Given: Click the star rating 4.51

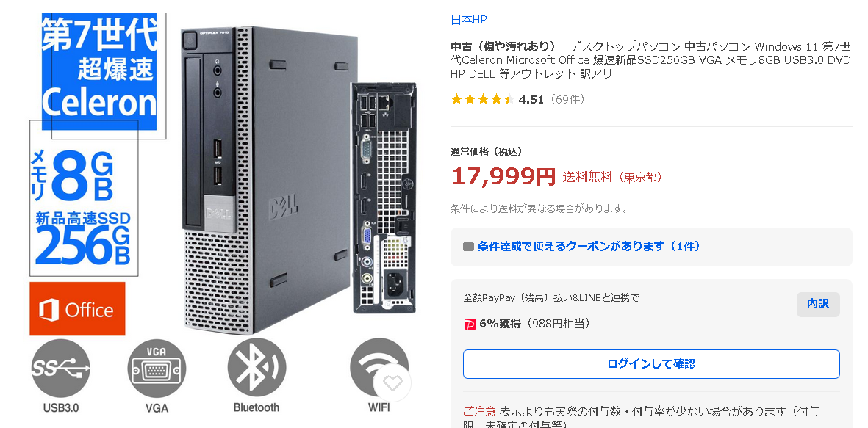Looking at the screenshot, I should coord(498,100).
